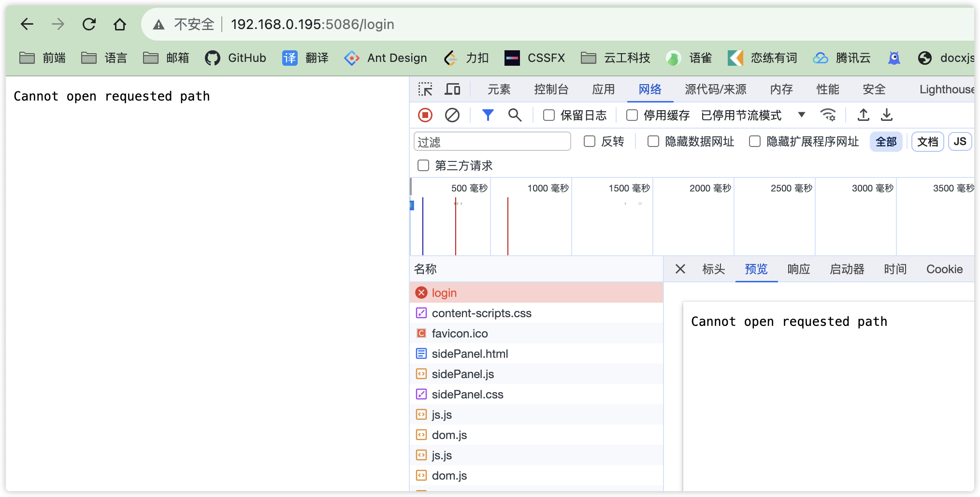Stop recording network log

click(424, 115)
